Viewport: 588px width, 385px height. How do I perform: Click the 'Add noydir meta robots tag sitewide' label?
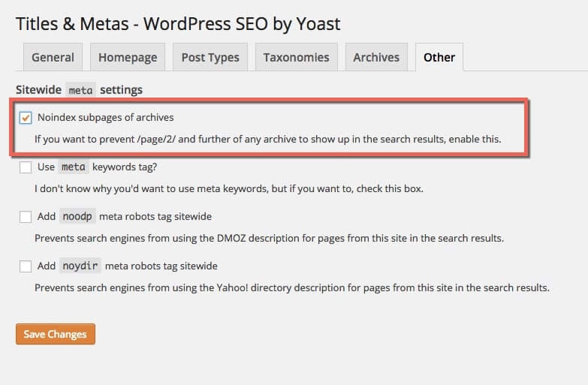pyautogui.click(x=127, y=266)
